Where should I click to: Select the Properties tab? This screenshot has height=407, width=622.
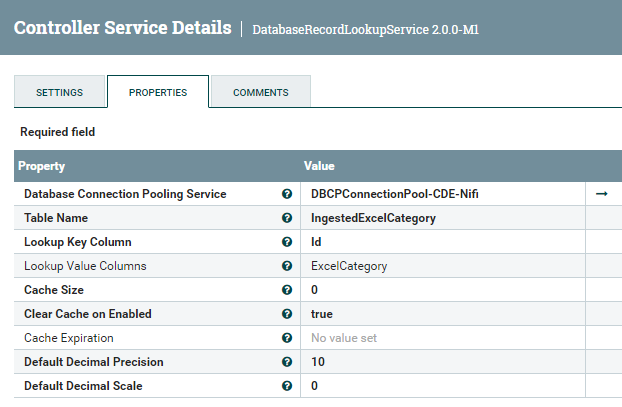tap(158, 93)
